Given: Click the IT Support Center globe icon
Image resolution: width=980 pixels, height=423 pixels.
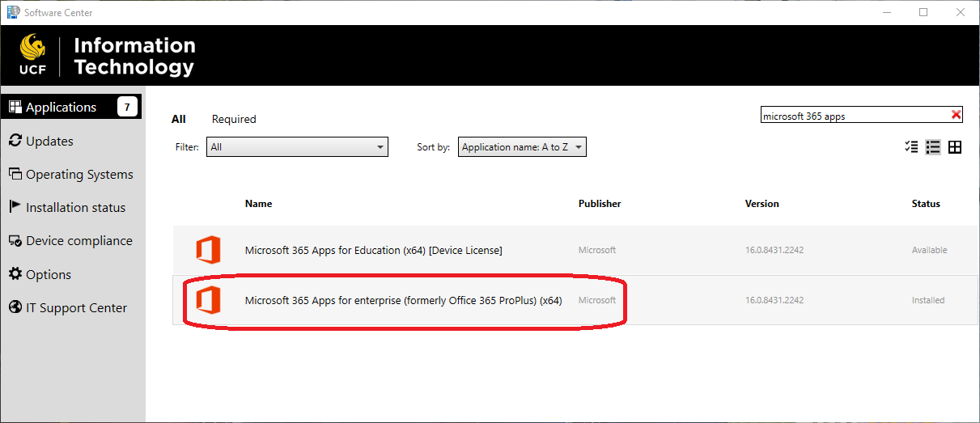Looking at the screenshot, I should click(x=15, y=307).
